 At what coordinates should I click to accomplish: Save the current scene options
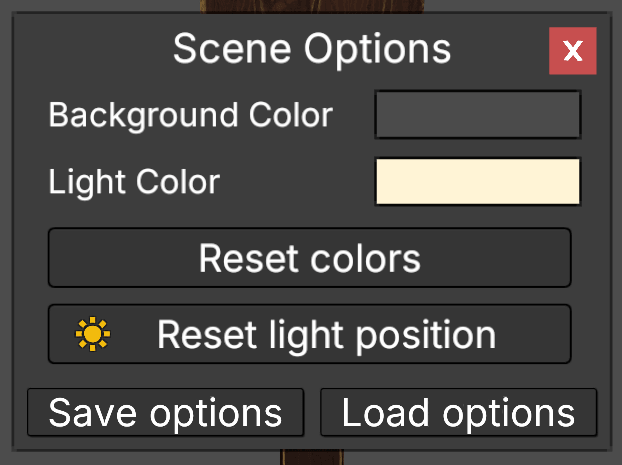coord(165,413)
